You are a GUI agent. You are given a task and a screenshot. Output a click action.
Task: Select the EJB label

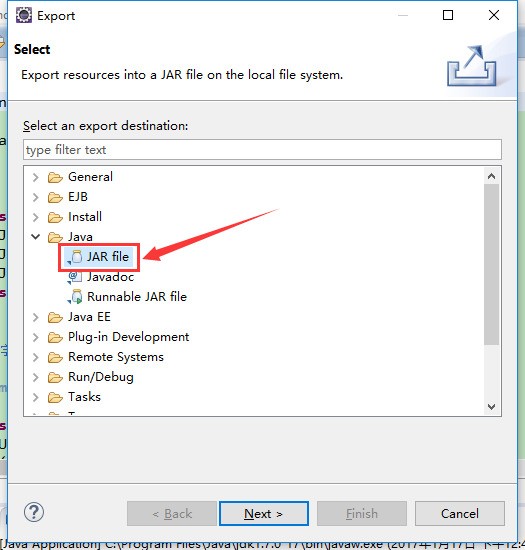78,197
